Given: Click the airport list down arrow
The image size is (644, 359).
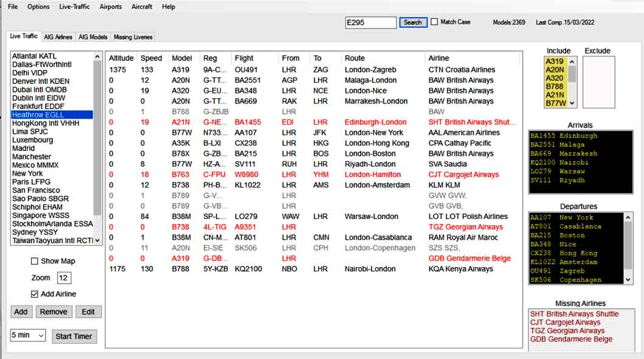Looking at the screenshot, I should [x=97, y=241].
